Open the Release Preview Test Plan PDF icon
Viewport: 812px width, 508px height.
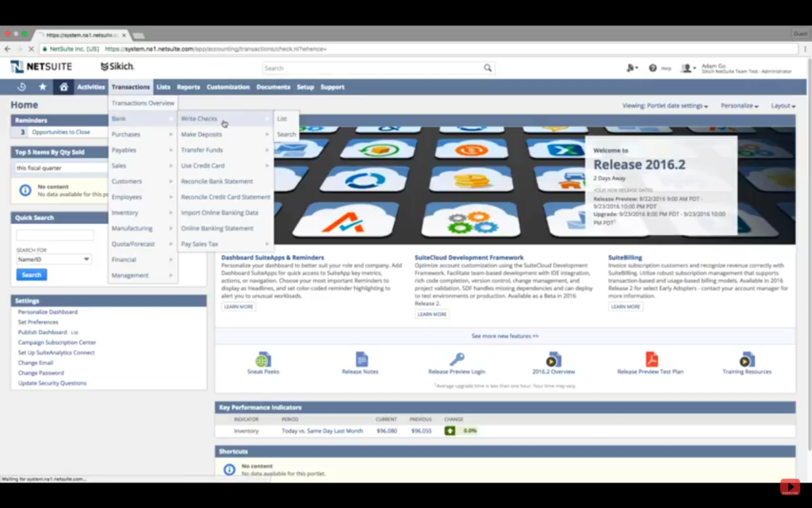click(650, 360)
